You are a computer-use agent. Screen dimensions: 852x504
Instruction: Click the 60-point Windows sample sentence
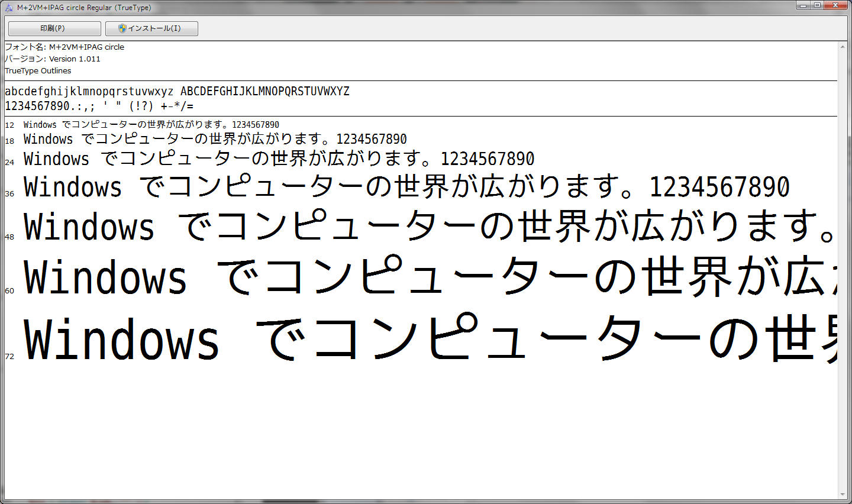(430, 276)
